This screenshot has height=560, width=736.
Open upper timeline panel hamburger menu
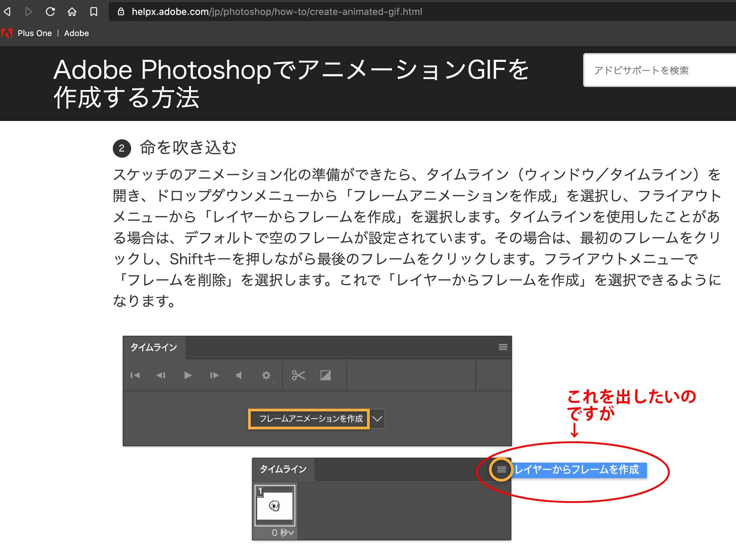[x=503, y=347]
